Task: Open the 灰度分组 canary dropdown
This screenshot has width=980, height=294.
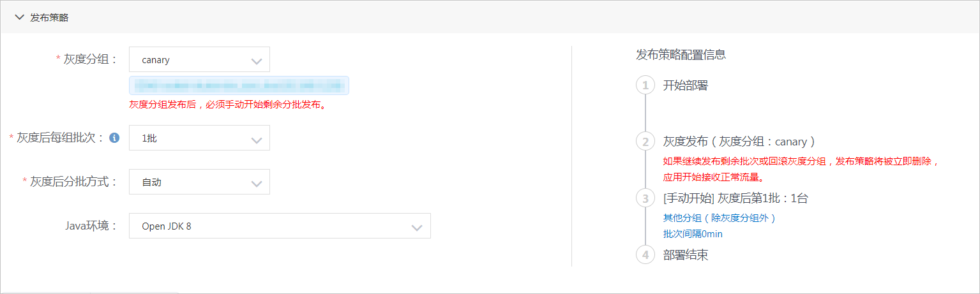Action: pyautogui.click(x=199, y=60)
